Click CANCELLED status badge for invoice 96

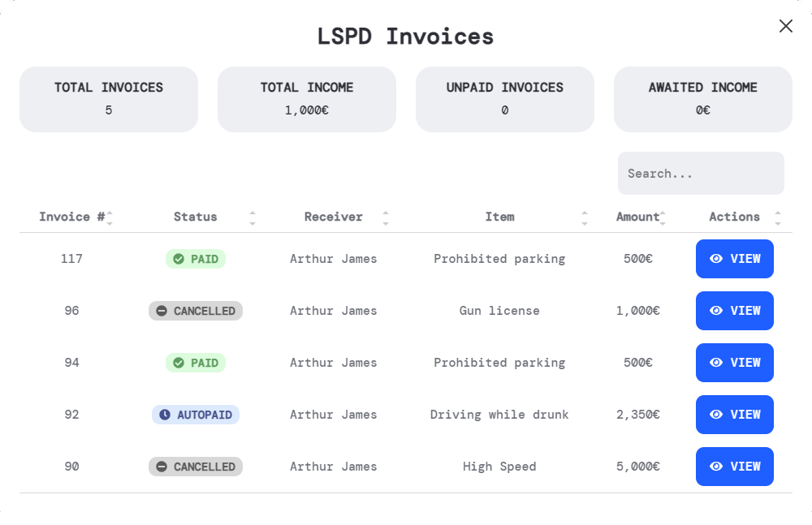pyautogui.click(x=196, y=311)
